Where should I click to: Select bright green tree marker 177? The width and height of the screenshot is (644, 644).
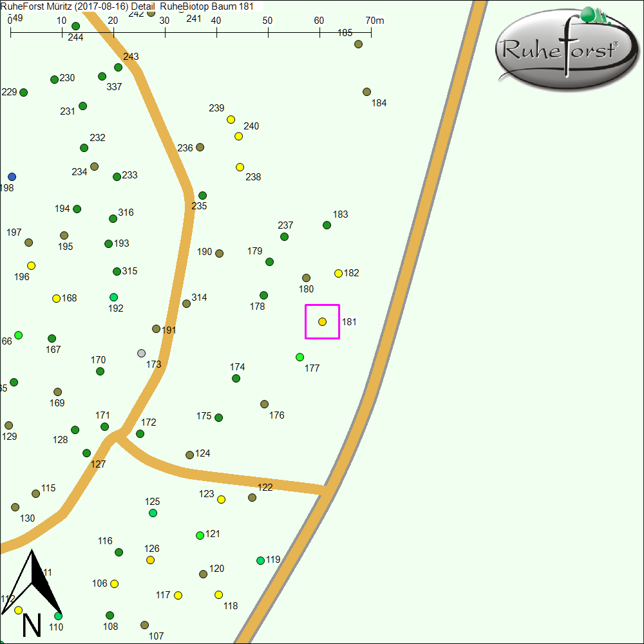[299, 357]
